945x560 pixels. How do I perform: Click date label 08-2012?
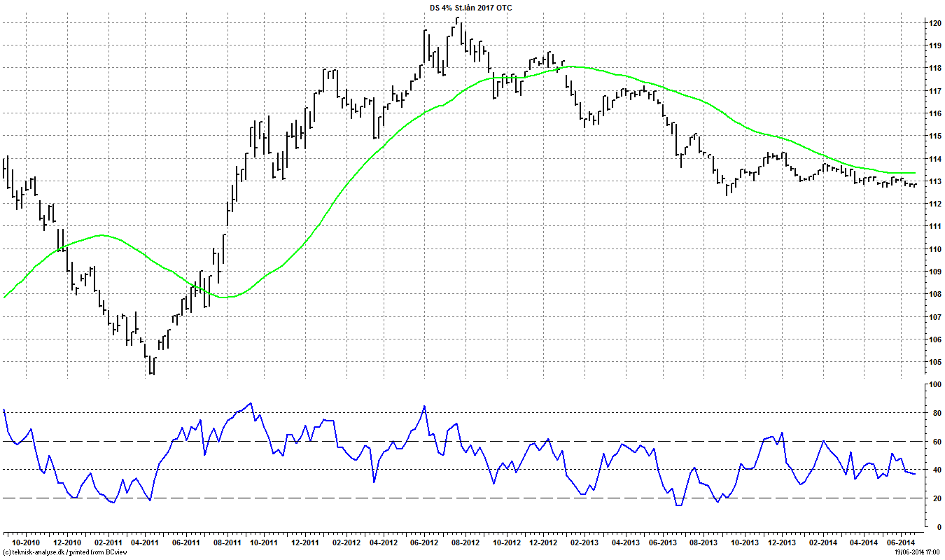(465, 542)
